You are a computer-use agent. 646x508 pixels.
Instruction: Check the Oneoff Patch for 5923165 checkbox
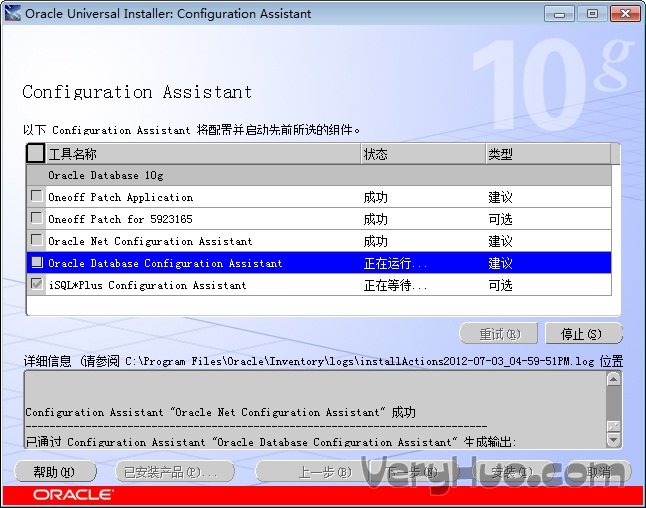pyautogui.click(x=37, y=218)
